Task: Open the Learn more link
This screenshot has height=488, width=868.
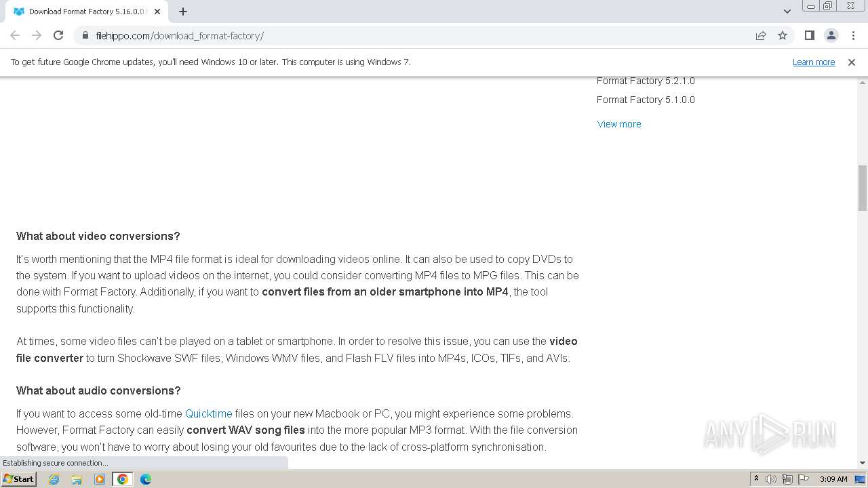Action: pyautogui.click(x=814, y=62)
